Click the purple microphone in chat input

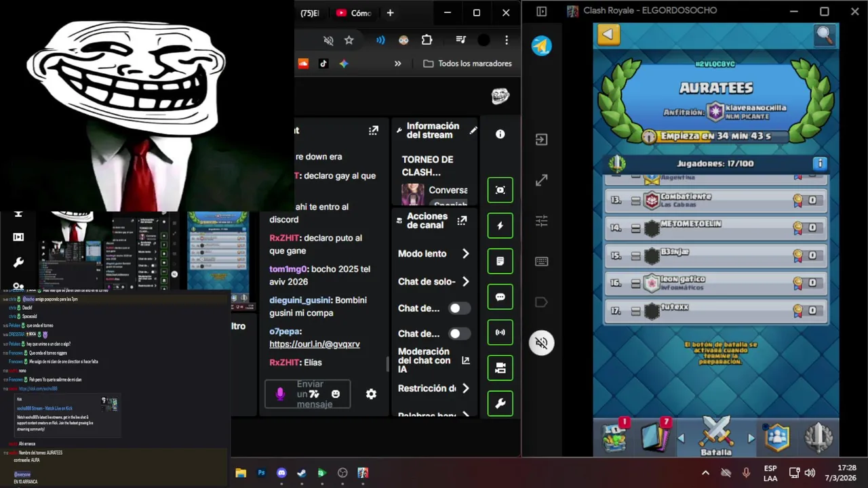pos(280,394)
